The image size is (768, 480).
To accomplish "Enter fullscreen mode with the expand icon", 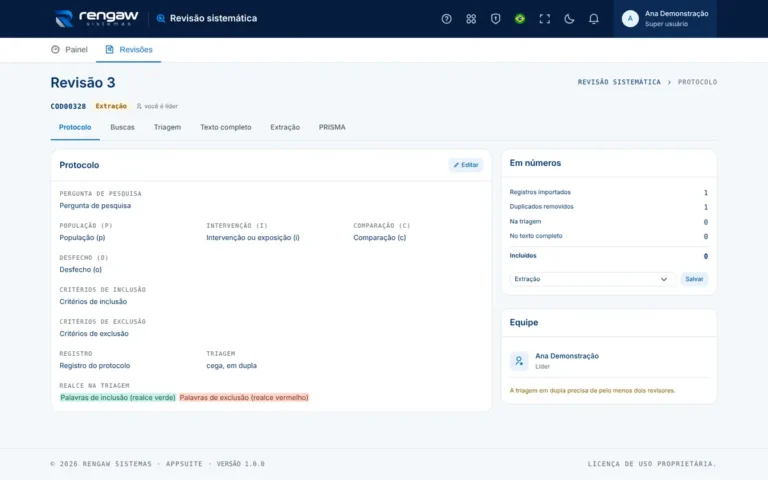I will click(544, 19).
